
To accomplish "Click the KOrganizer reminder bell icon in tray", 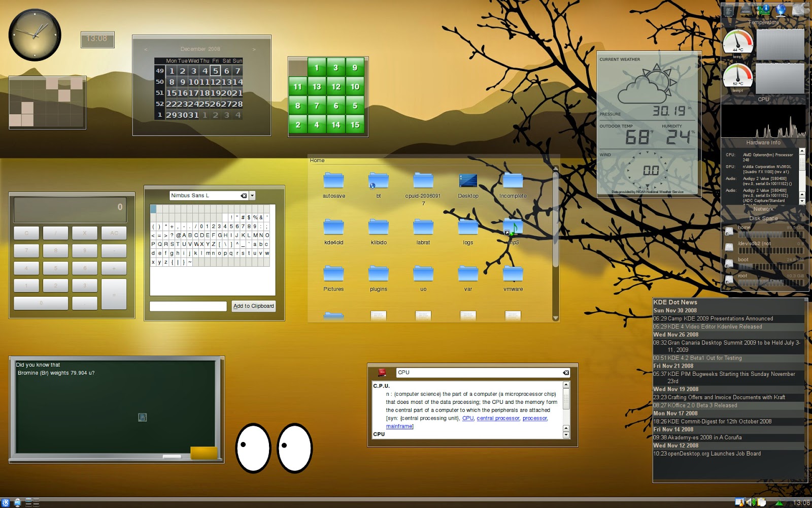I will pyautogui.click(x=740, y=502).
